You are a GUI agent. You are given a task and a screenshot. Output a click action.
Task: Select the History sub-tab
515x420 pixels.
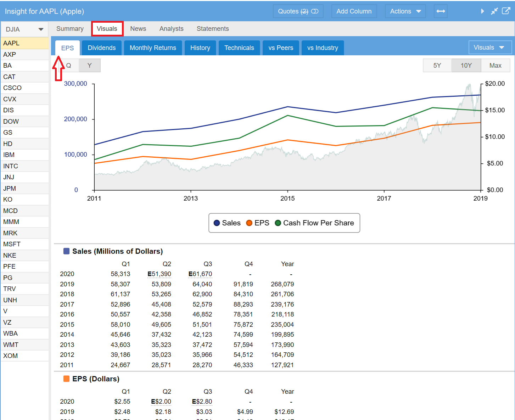[x=200, y=48]
